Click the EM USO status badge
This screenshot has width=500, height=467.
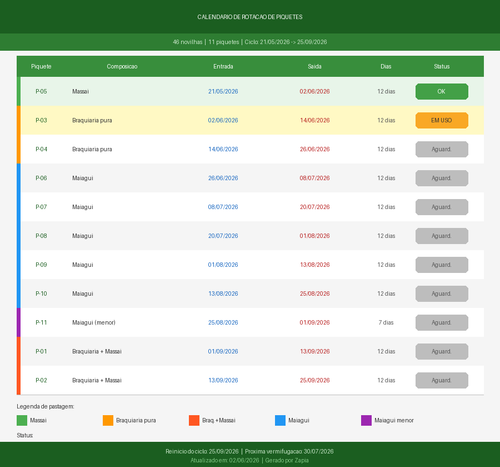442,120
